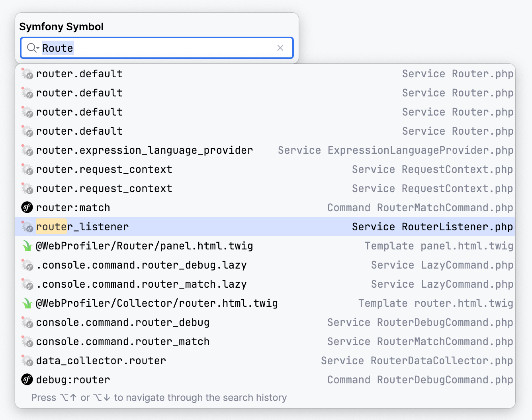Select the Symfony icon next to debug:router
The image size is (532, 420).
pyautogui.click(x=26, y=379)
